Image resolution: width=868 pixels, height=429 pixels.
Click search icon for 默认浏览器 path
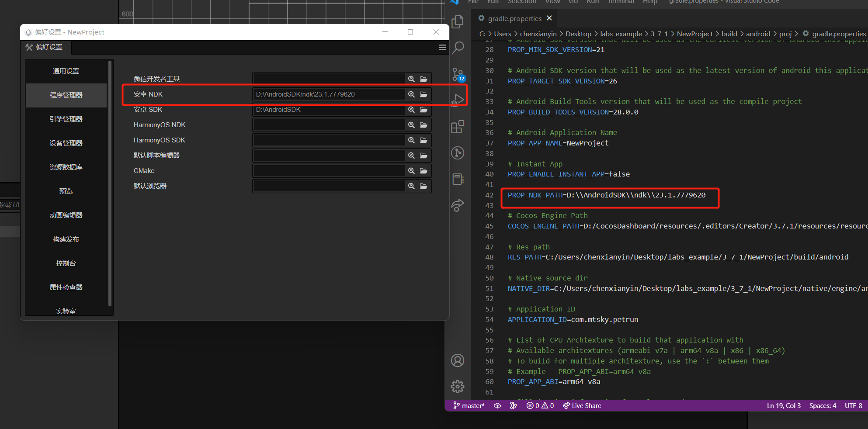click(411, 186)
